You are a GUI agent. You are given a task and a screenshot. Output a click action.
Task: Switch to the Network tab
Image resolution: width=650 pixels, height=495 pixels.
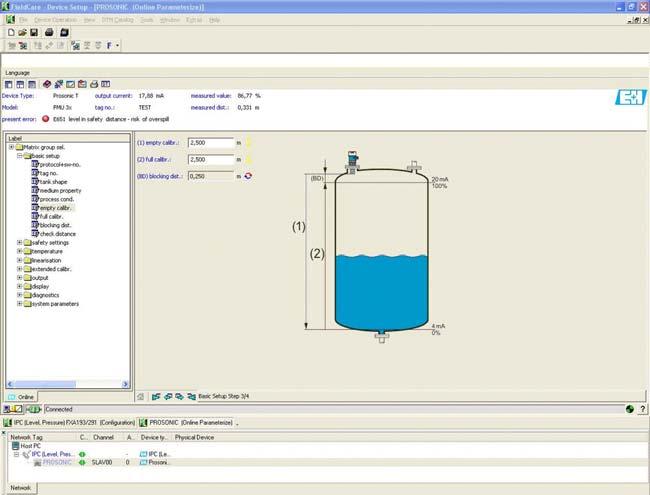tap(20, 488)
